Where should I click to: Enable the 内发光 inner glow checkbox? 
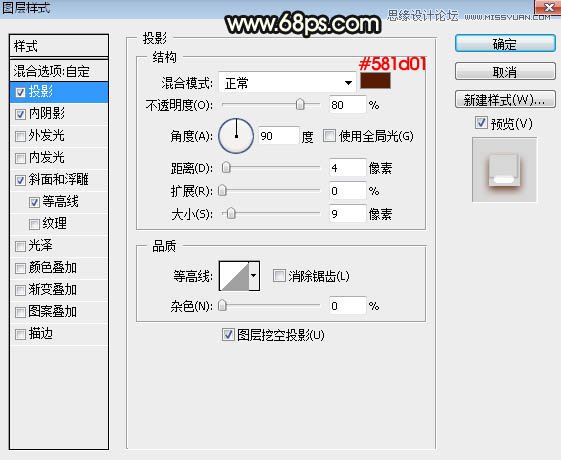20,158
